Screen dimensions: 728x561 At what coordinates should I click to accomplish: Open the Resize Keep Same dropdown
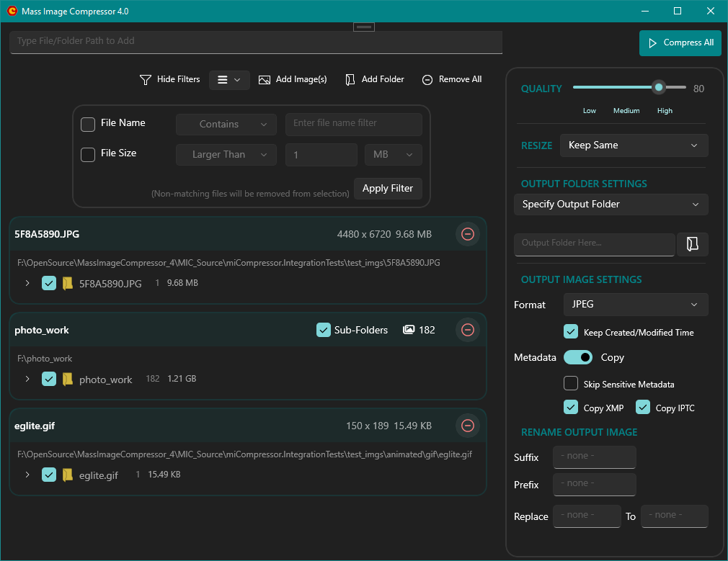(634, 145)
